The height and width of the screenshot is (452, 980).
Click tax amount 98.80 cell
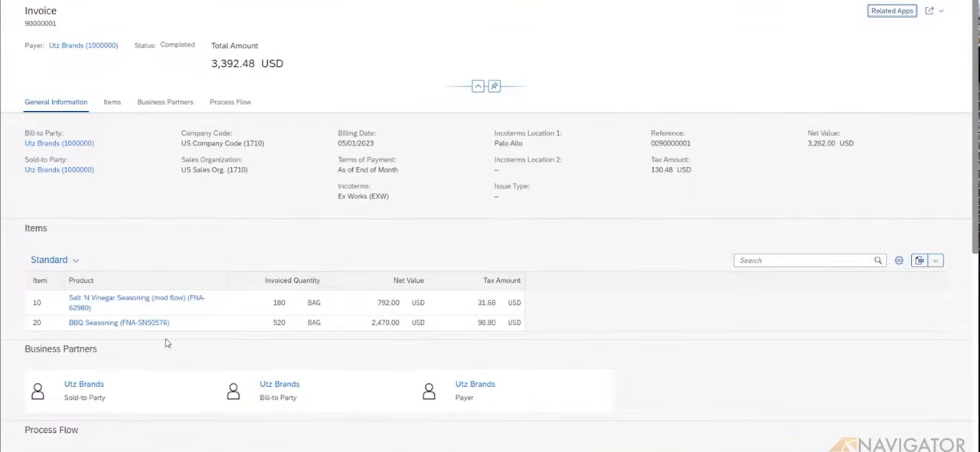[x=486, y=323]
